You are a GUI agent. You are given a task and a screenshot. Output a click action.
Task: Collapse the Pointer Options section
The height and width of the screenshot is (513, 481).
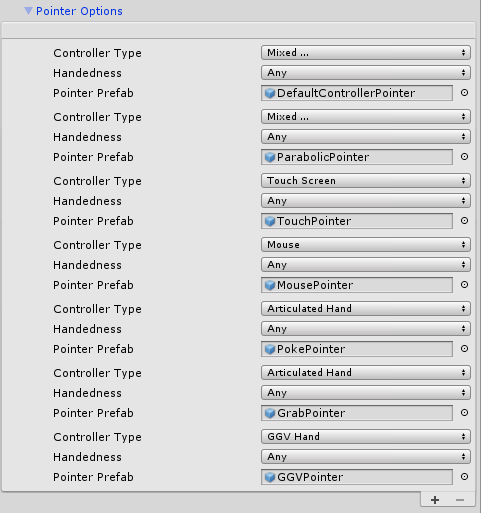click(28, 11)
